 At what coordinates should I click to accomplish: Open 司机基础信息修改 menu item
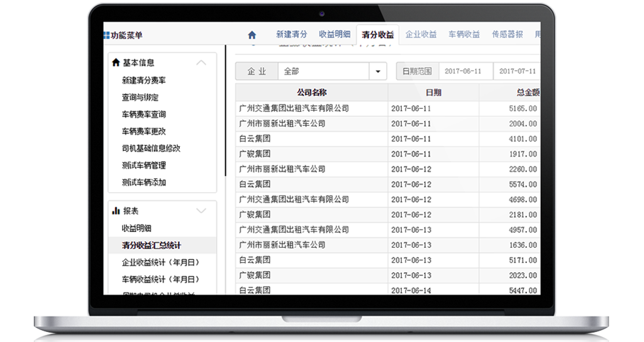[151, 148]
